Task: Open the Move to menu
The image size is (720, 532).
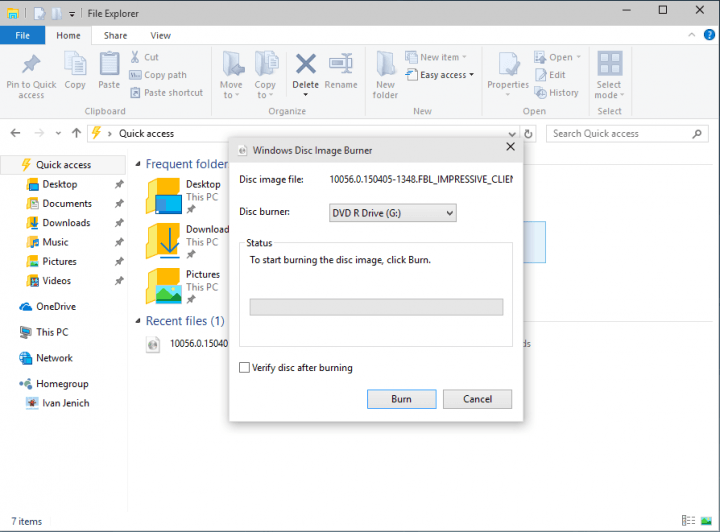Action: tap(231, 76)
